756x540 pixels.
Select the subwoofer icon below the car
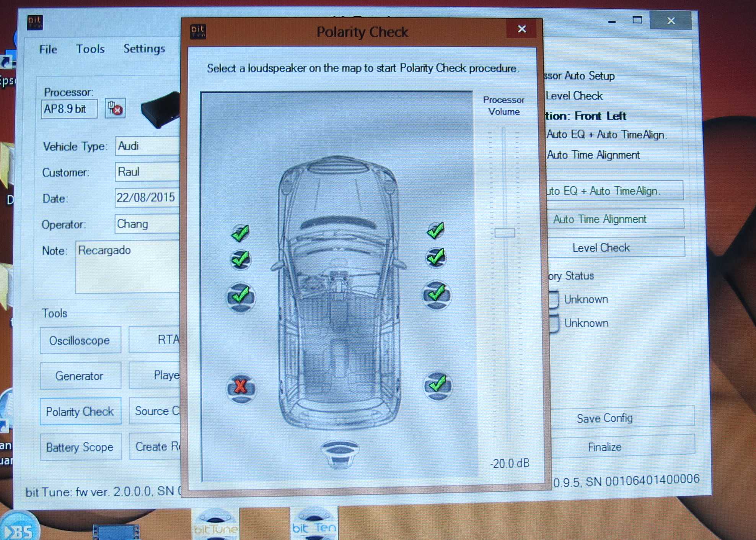(x=340, y=454)
